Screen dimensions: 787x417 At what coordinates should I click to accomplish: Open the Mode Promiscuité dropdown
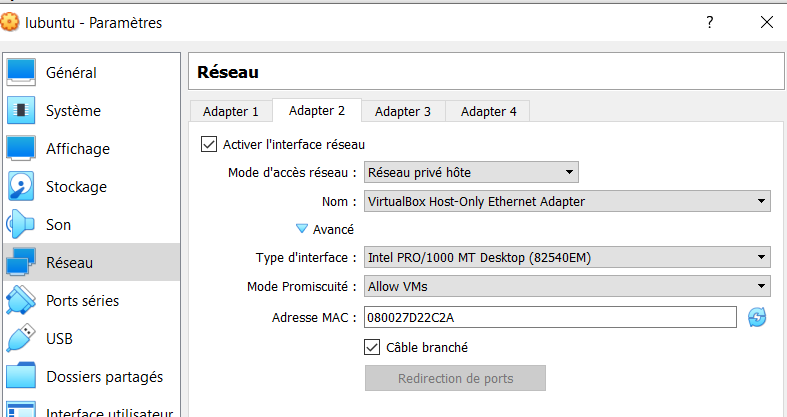567,287
